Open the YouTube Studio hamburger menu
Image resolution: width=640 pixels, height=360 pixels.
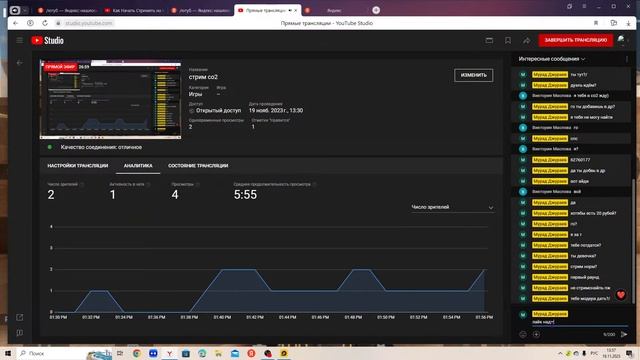pos(20,40)
